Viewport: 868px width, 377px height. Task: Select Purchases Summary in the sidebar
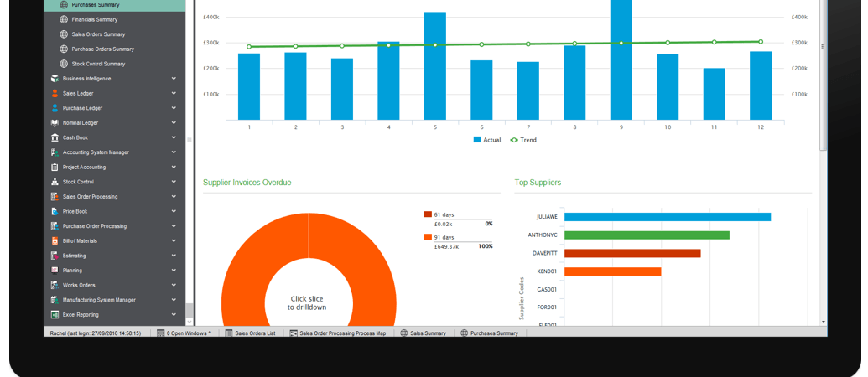115,5
